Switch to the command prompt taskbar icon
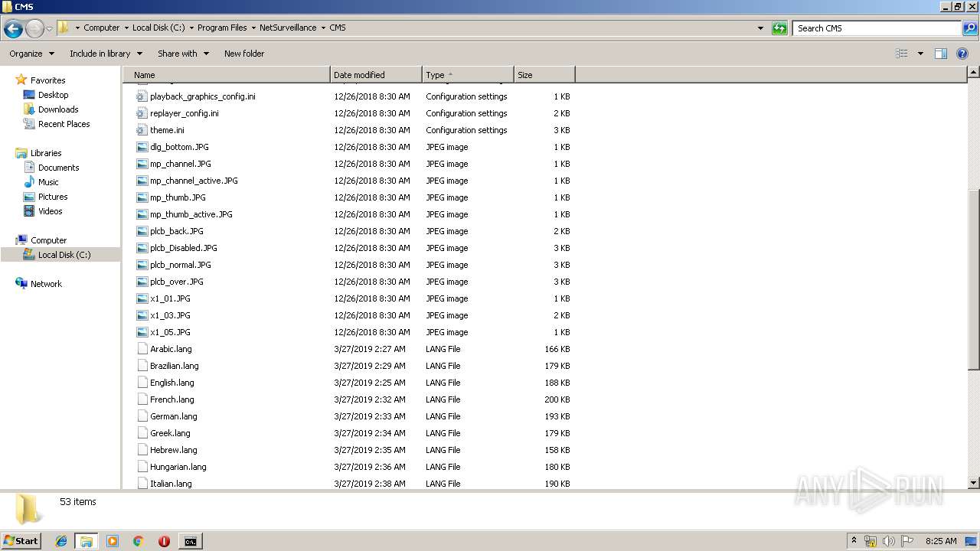This screenshot has width=980, height=551. (x=190, y=541)
